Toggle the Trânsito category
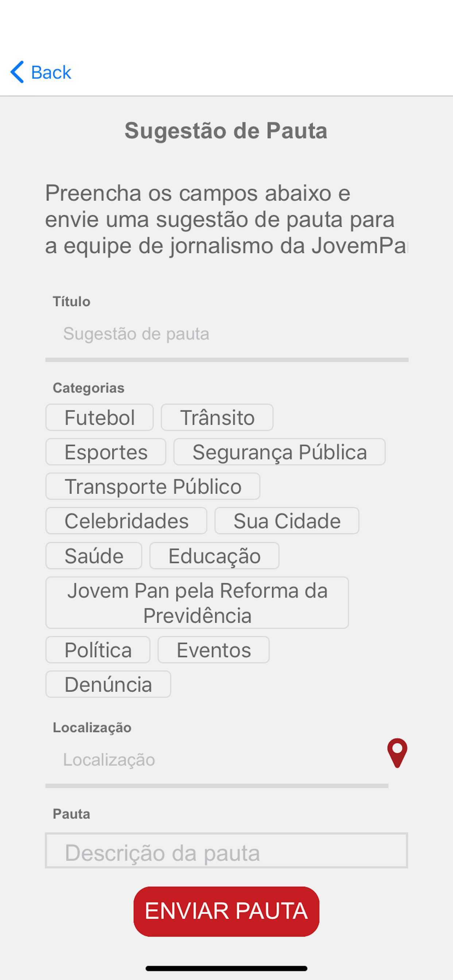Image resolution: width=453 pixels, height=980 pixels. 217,417
